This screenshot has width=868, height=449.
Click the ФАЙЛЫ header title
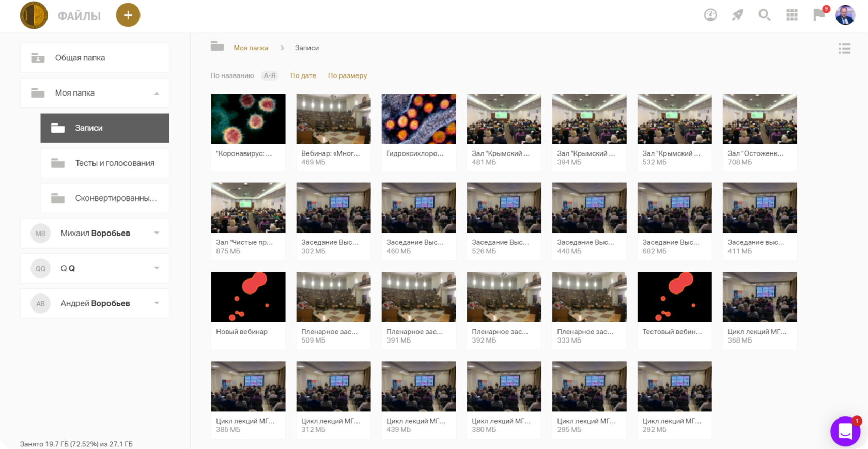[x=79, y=16]
